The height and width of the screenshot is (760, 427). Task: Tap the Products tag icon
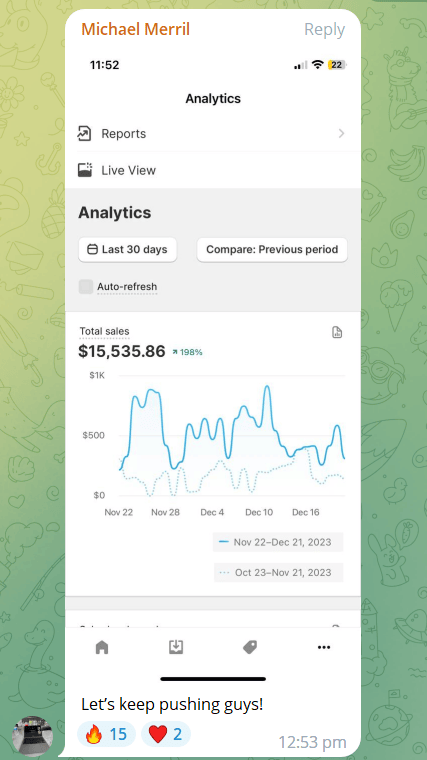[250, 647]
